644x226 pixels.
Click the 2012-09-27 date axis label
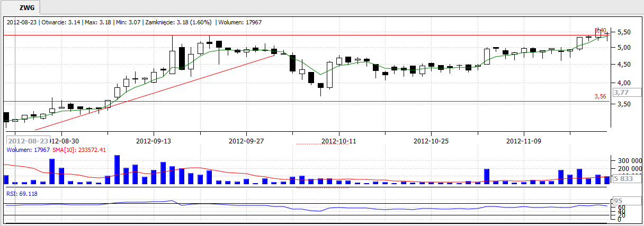(246, 141)
